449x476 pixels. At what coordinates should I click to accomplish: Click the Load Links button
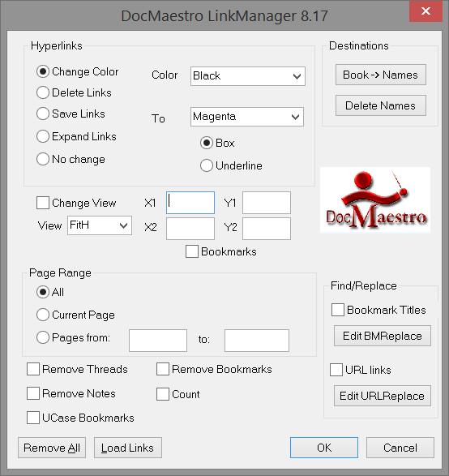(x=128, y=448)
